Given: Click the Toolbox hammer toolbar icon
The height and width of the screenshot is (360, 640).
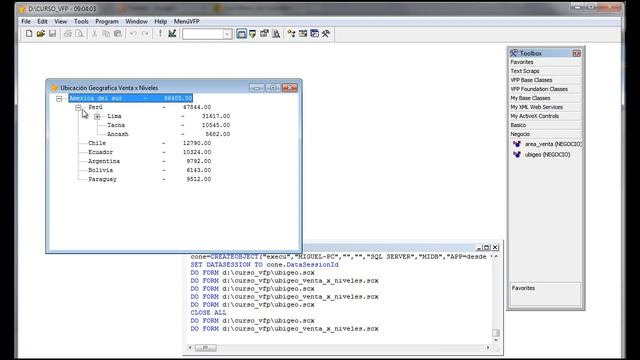Looking at the screenshot, I should pyautogui.click(x=326, y=33).
